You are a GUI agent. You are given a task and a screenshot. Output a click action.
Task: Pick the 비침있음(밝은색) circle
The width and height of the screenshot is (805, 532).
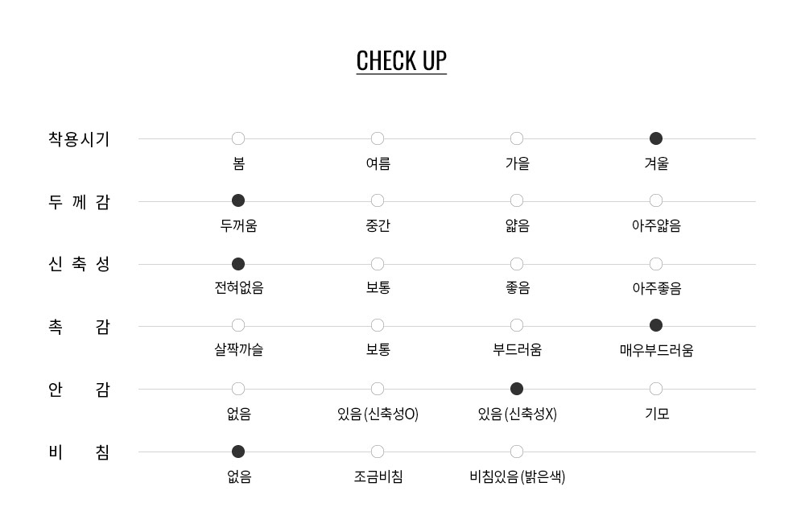[x=517, y=452]
